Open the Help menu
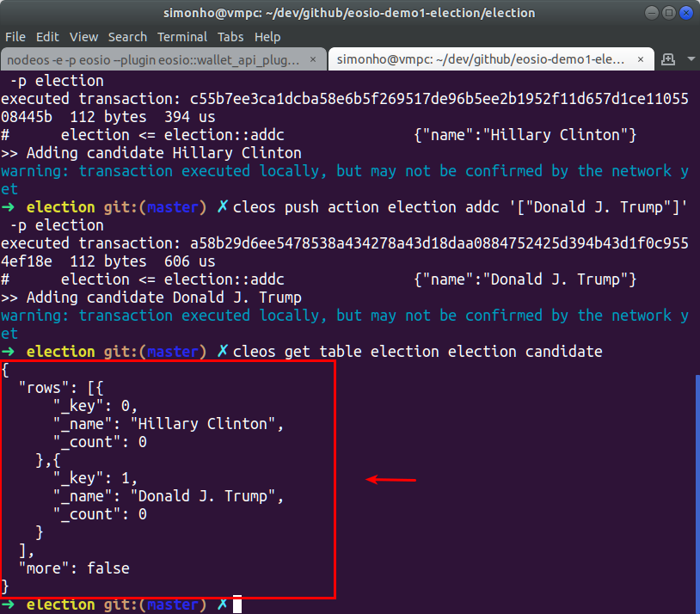This screenshot has height=614, width=700. click(267, 37)
